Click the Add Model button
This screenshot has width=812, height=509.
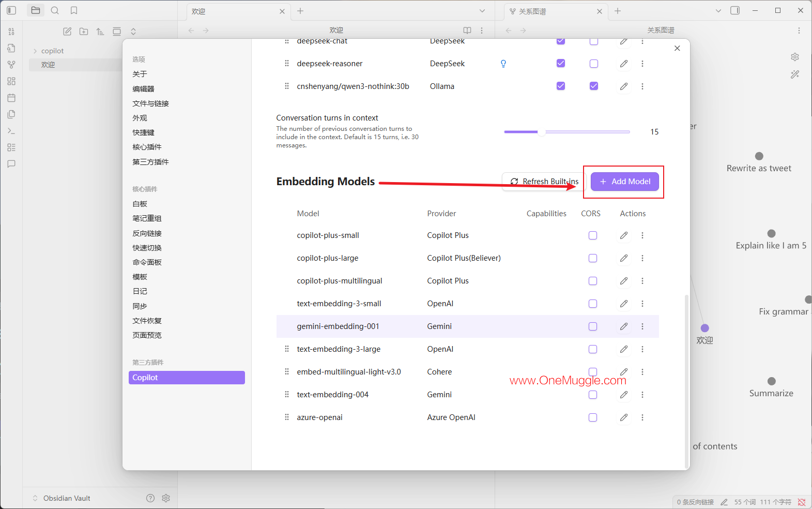click(x=625, y=182)
